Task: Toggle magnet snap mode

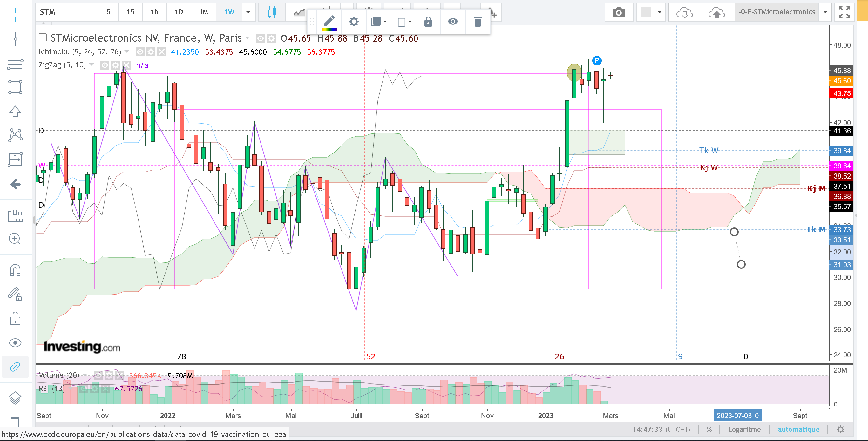Action: coord(15,270)
